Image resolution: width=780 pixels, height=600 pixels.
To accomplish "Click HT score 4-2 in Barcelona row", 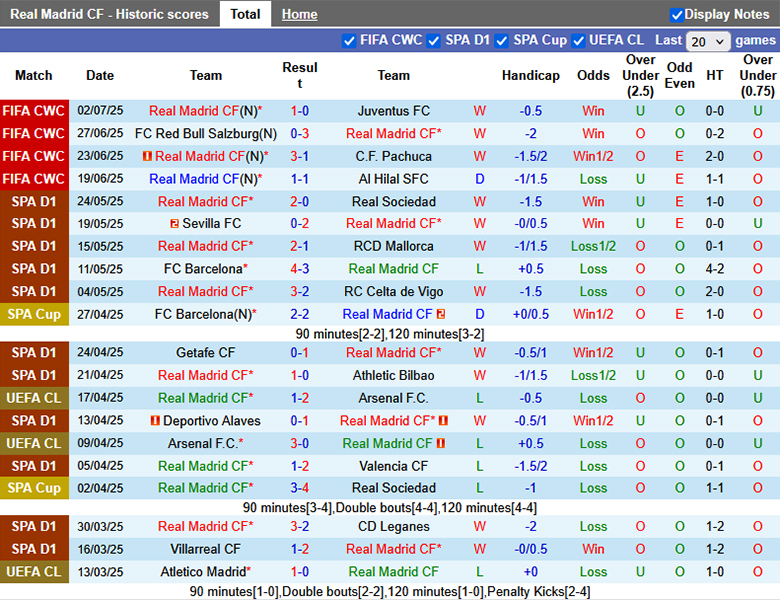I will coord(714,269).
